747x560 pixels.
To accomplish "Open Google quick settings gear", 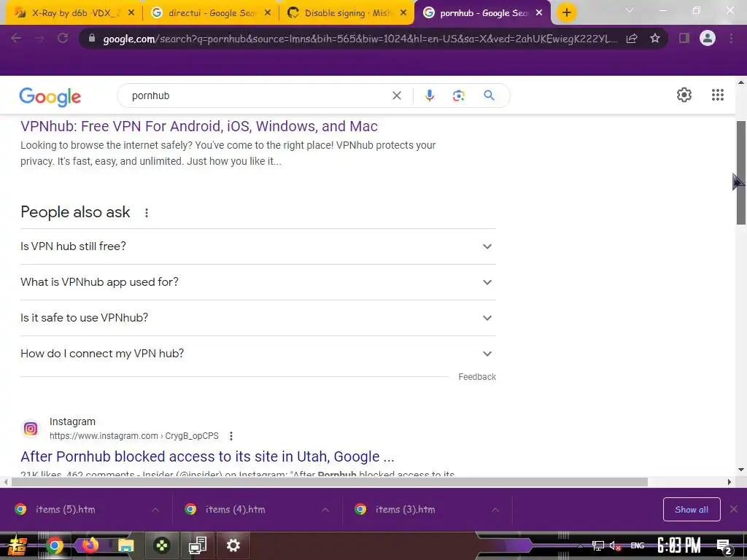I will click(x=684, y=95).
